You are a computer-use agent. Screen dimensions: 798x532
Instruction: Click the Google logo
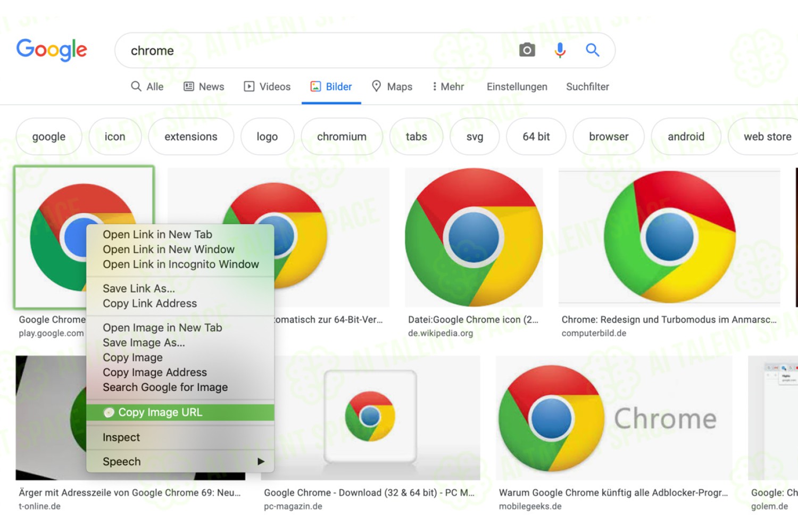52,50
